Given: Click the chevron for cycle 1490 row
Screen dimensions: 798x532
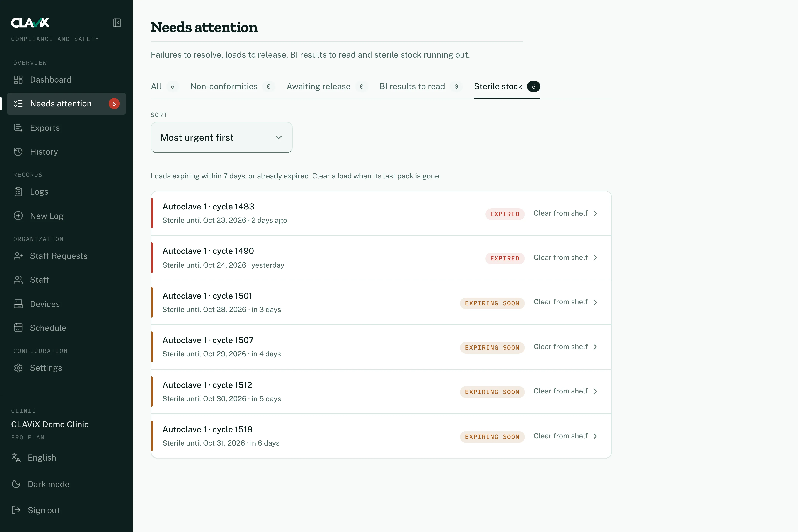Looking at the screenshot, I should 595,258.
